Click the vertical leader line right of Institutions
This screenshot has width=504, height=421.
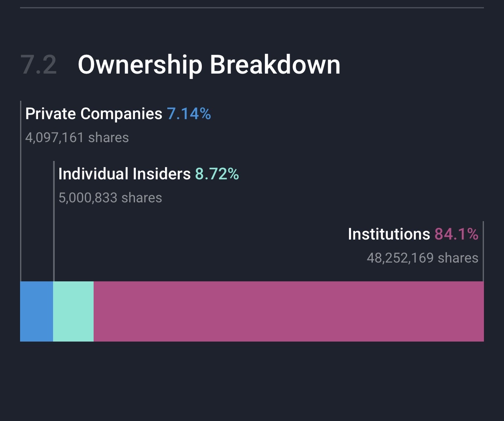click(483, 251)
